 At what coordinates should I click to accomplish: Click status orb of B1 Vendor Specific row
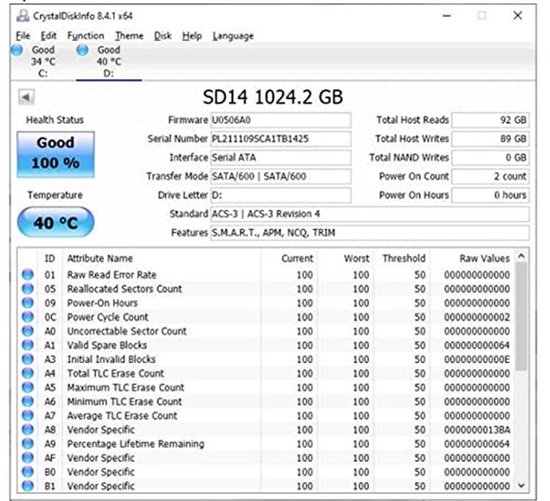point(28,486)
